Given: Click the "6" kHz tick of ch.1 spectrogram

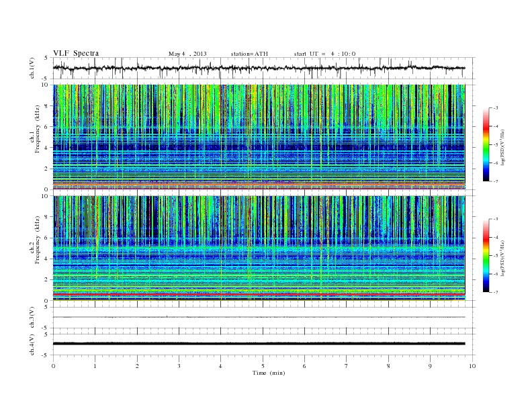Looking at the screenshot, I should point(46,127).
